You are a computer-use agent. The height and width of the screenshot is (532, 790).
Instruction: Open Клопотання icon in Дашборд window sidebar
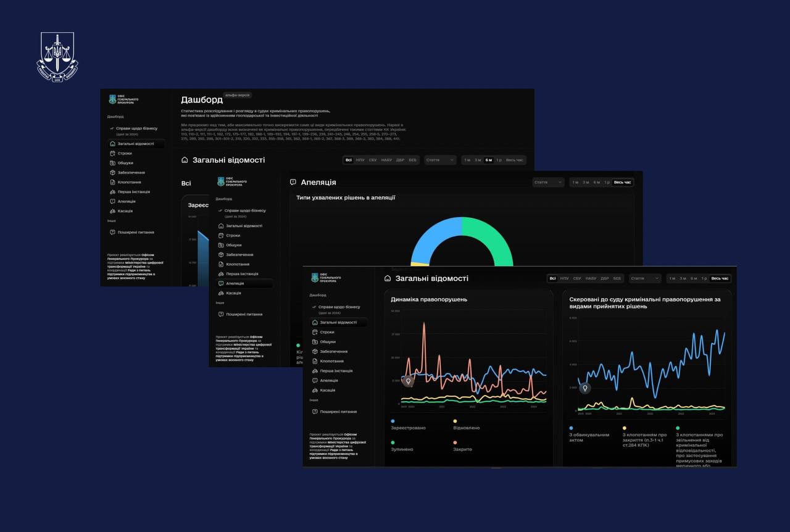[112, 182]
